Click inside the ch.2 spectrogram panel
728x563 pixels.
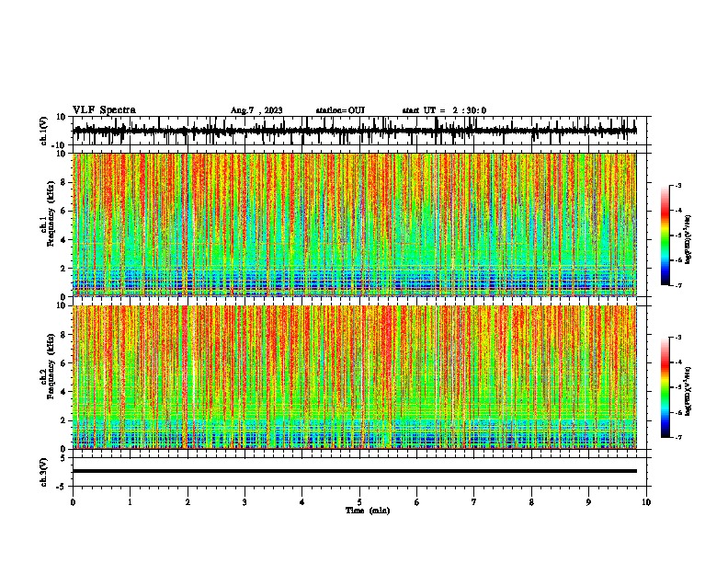[x=354, y=377]
